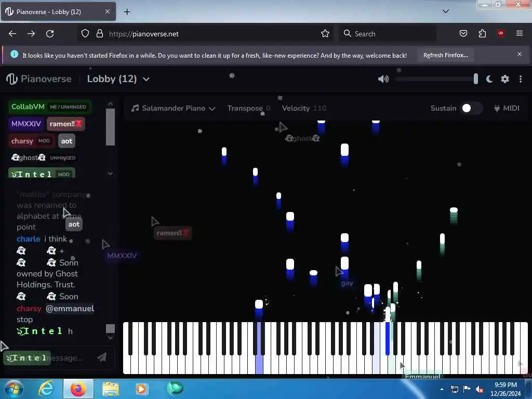Open Firefox extensions puzzle icon
This screenshot has width=532, height=399.
coord(482,33)
